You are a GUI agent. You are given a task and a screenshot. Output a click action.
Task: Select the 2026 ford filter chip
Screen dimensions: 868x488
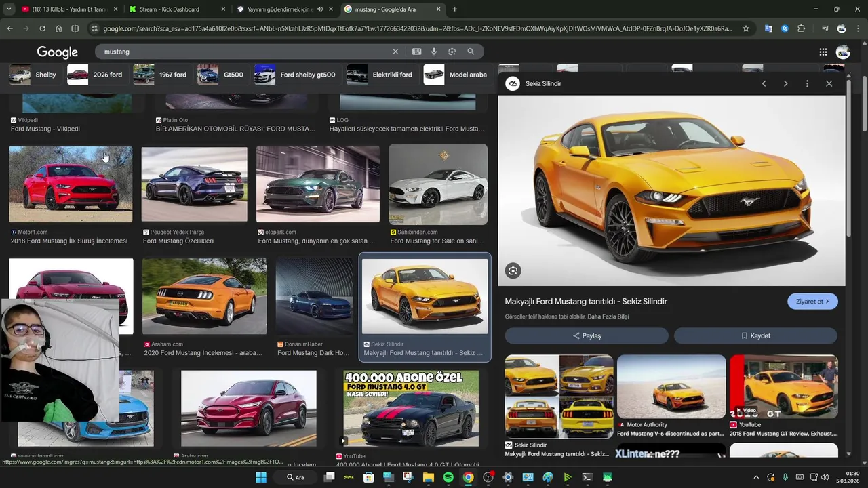point(96,75)
